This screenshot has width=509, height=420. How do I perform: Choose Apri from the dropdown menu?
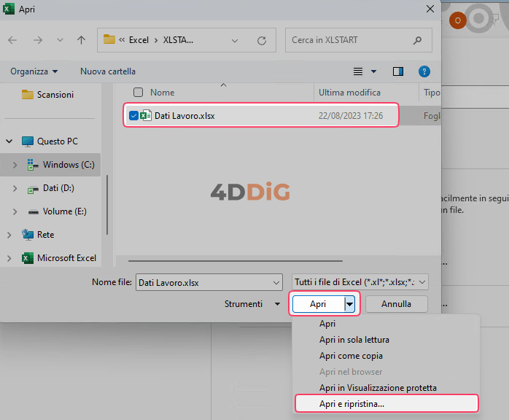point(327,324)
